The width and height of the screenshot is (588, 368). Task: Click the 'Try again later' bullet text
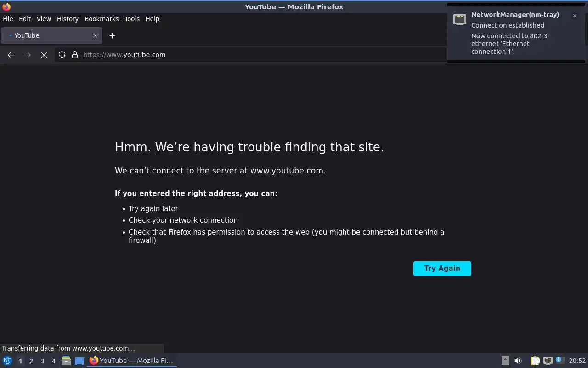click(153, 208)
